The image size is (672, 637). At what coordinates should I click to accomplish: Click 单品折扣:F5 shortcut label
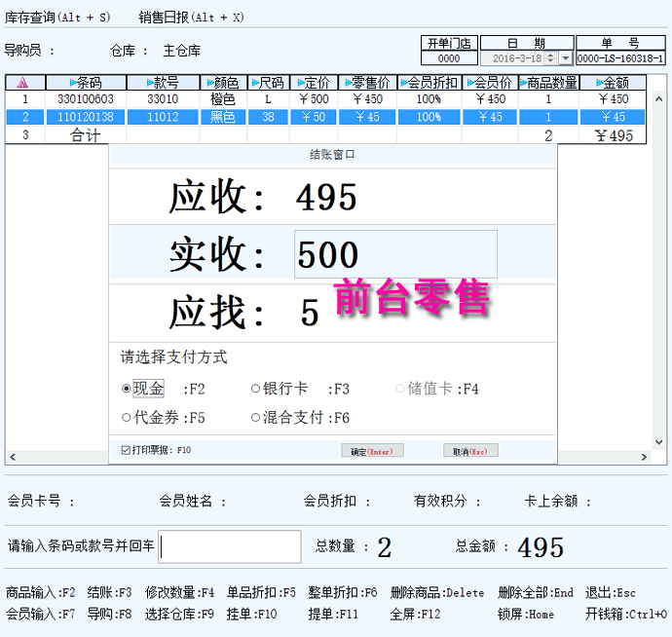[261, 593]
